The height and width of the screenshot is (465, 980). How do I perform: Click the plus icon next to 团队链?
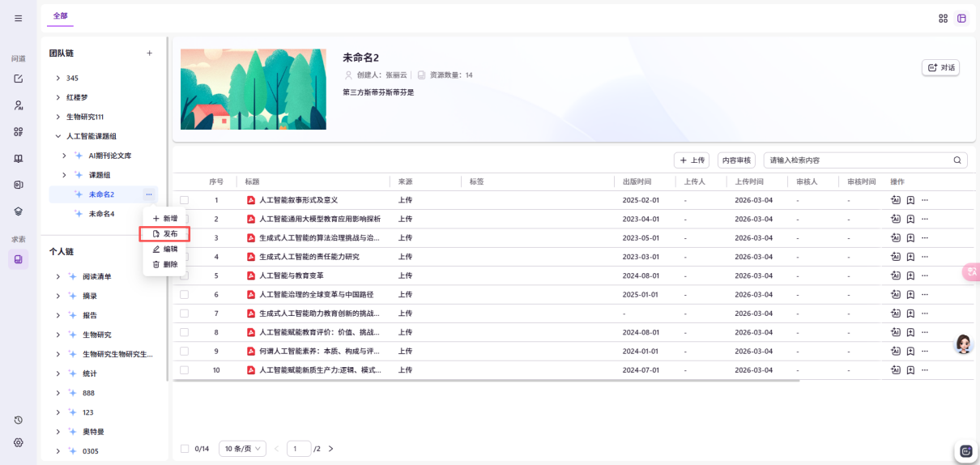coord(149,53)
